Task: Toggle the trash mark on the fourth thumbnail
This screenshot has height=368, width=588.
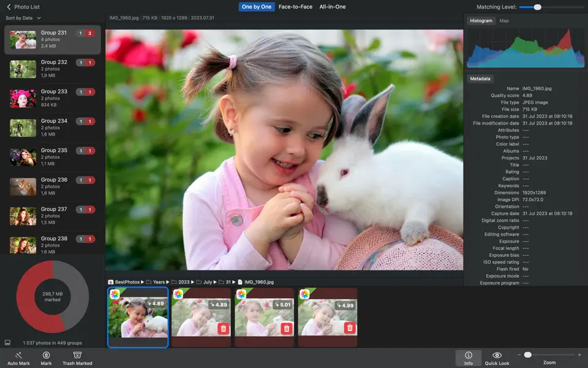Action: [x=350, y=329]
